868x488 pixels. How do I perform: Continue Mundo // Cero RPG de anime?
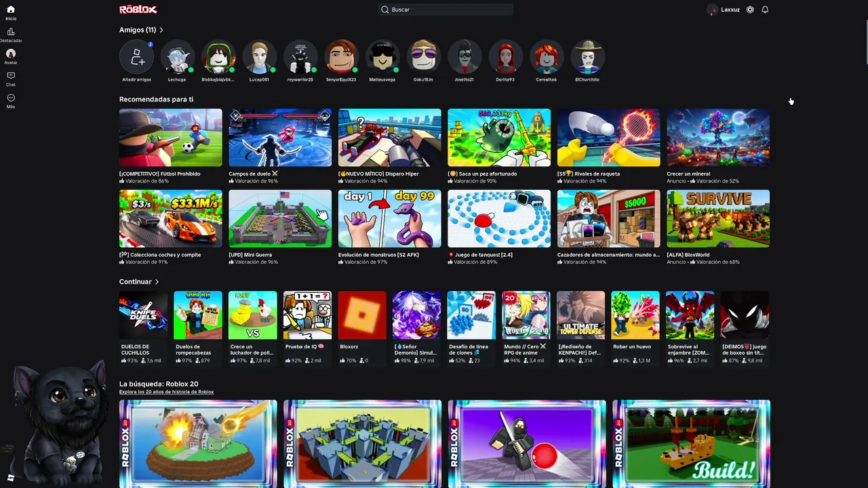point(526,315)
